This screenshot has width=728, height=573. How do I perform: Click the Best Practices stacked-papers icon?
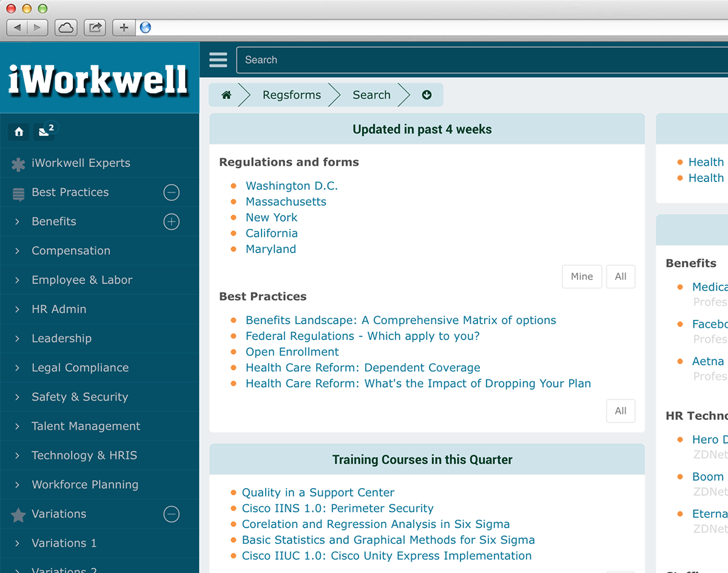[x=18, y=192]
